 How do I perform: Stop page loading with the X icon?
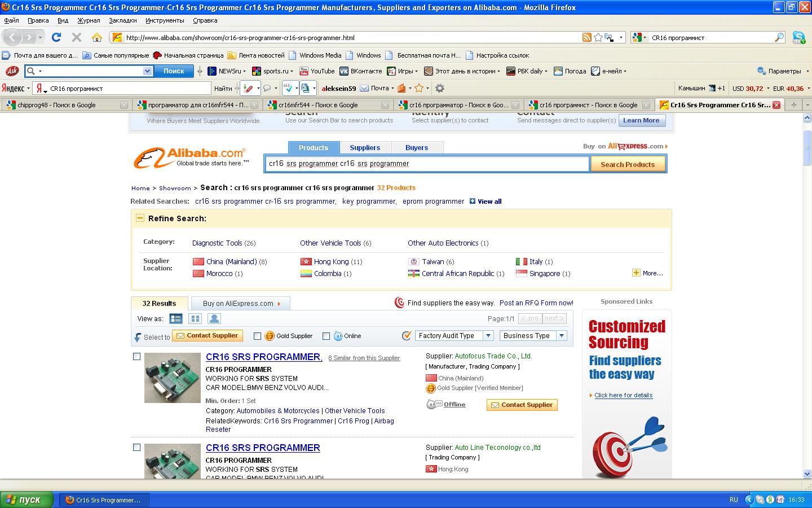[77, 37]
